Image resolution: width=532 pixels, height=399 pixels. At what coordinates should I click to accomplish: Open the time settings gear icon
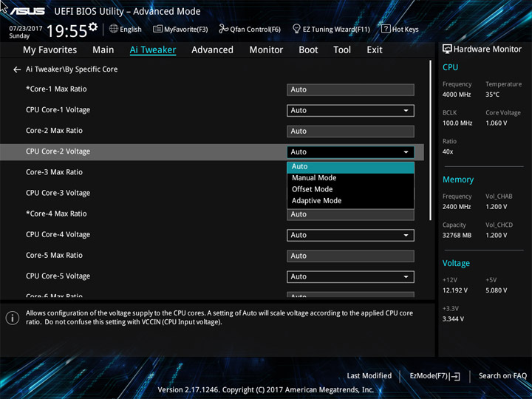(93, 27)
